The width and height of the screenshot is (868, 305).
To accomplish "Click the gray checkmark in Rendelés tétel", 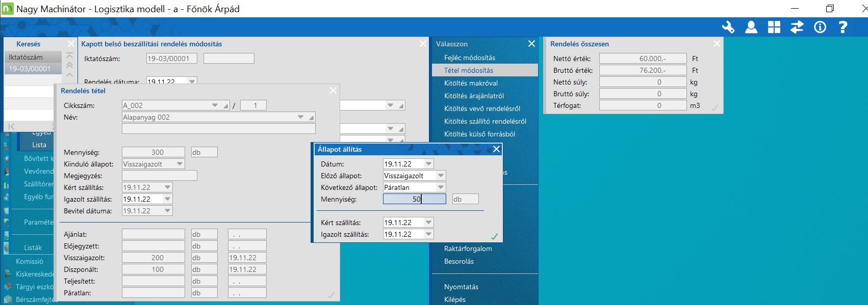I will [x=331, y=295].
